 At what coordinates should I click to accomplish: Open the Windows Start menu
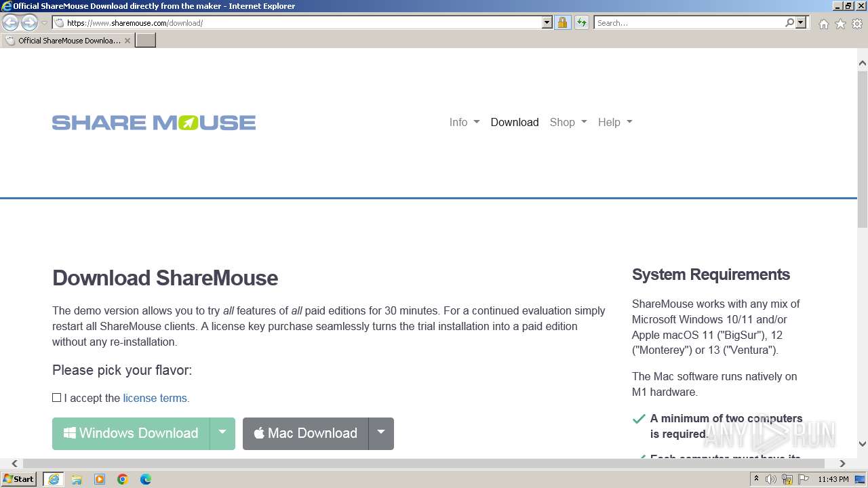pos(18,479)
